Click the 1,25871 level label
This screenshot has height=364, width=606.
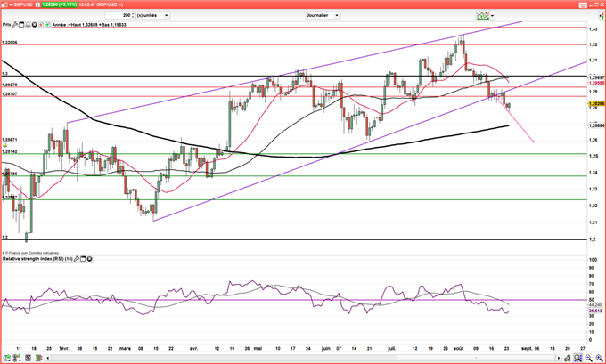click(x=10, y=140)
